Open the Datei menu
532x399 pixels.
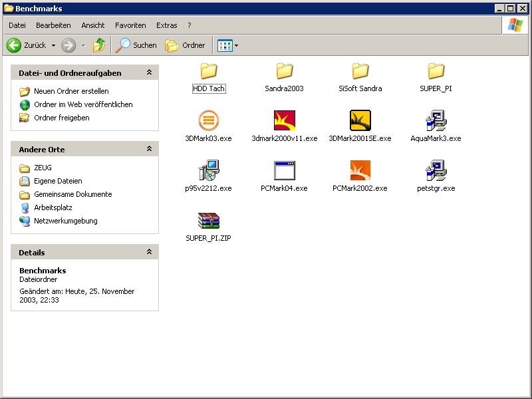pyautogui.click(x=17, y=25)
